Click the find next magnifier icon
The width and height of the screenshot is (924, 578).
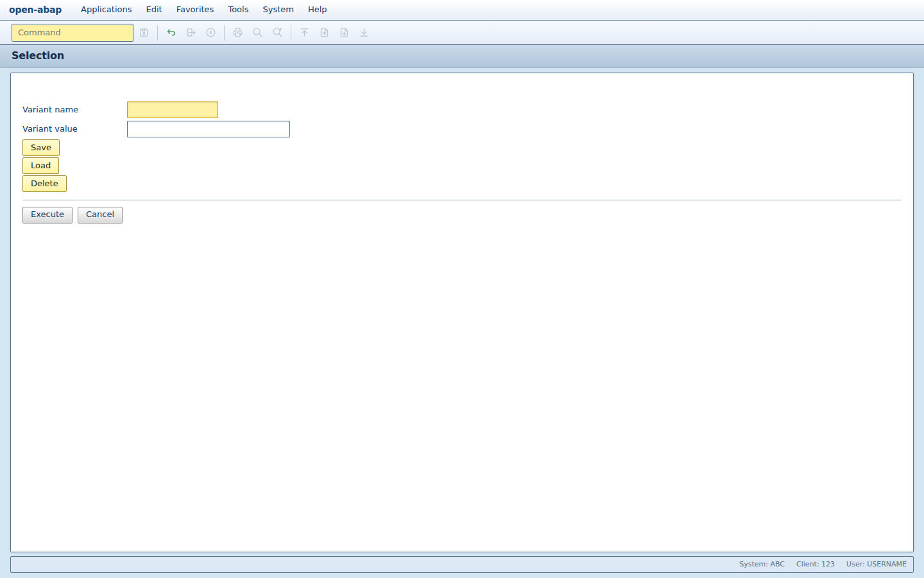(x=278, y=33)
